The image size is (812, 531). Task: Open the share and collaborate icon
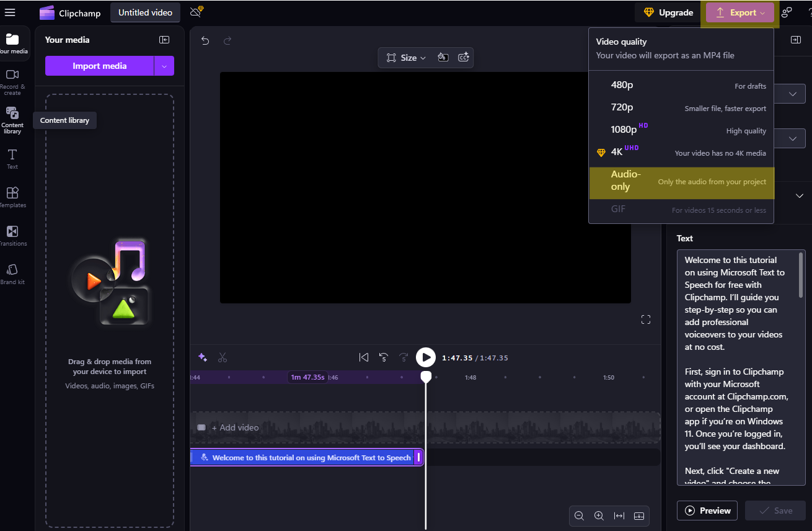coord(787,12)
